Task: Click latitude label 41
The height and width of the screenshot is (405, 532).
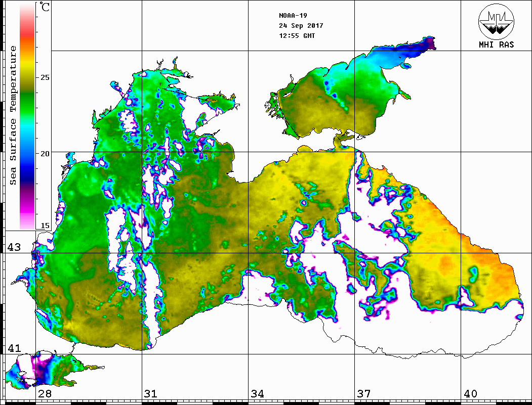Action: click(x=14, y=348)
